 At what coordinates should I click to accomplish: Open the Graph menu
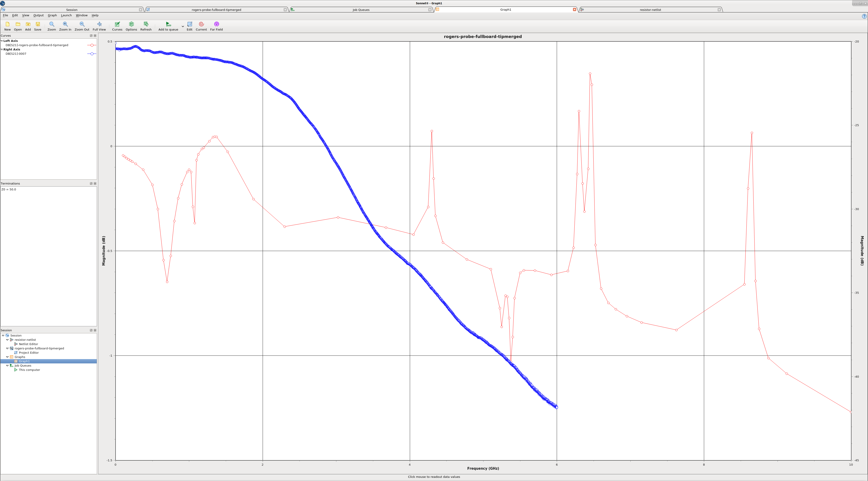click(52, 15)
